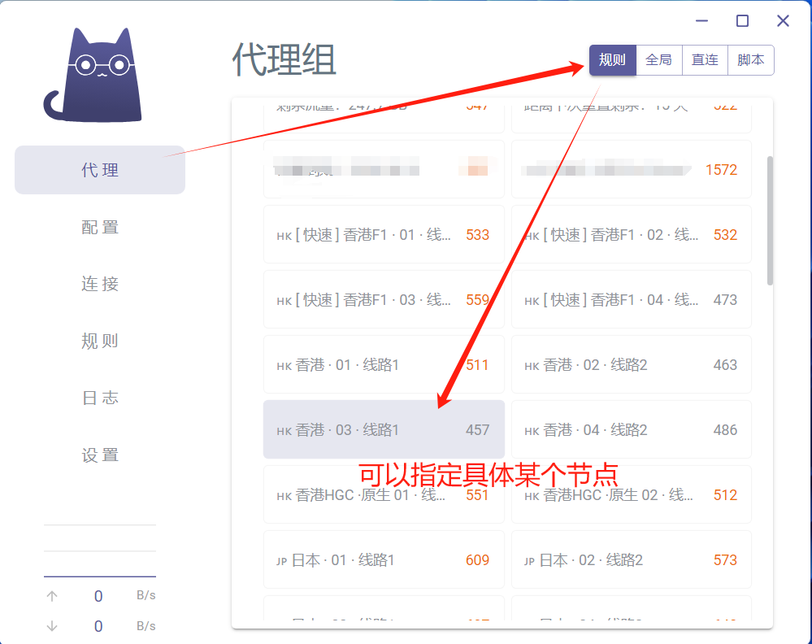Open the 配置 sidebar section
Screen dimensions: 812x644
point(100,227)
